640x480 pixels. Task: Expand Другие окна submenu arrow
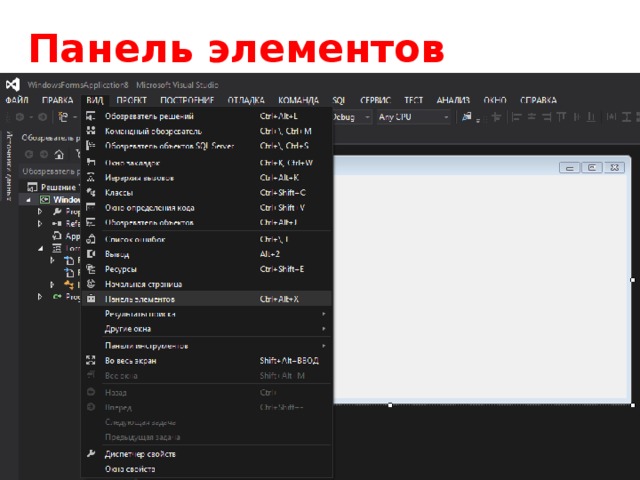324,329
